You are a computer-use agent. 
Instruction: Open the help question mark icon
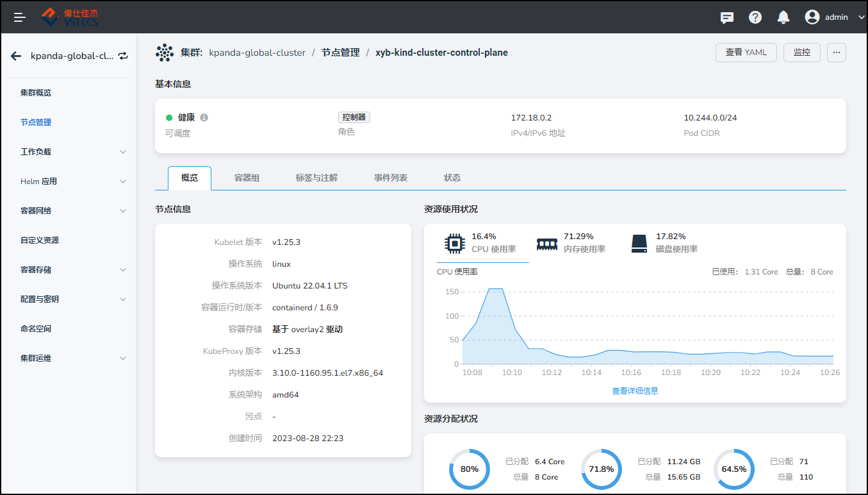(755, 17)
